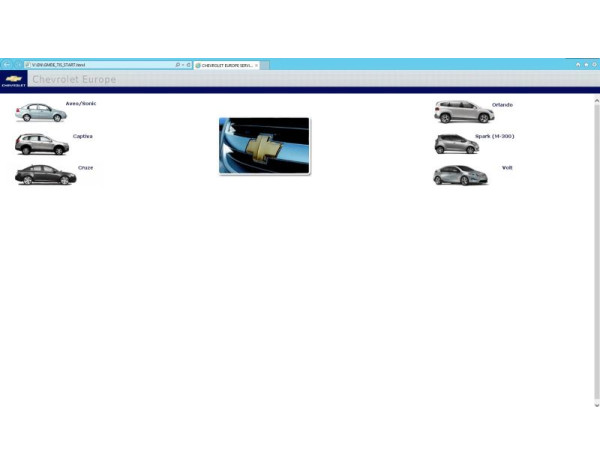600x466 pixels.
Task: Click the central Chevrolet bowtie grille photo
Action: (264, 146)
